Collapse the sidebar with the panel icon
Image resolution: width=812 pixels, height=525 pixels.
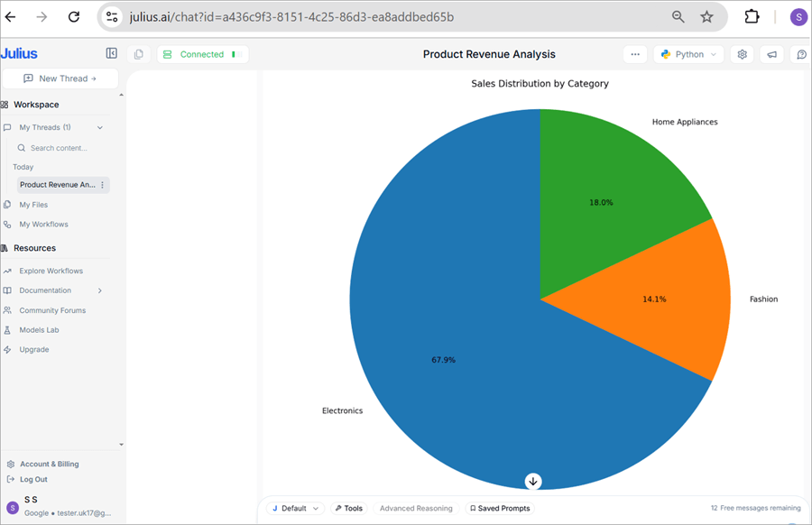pos(111,54)
